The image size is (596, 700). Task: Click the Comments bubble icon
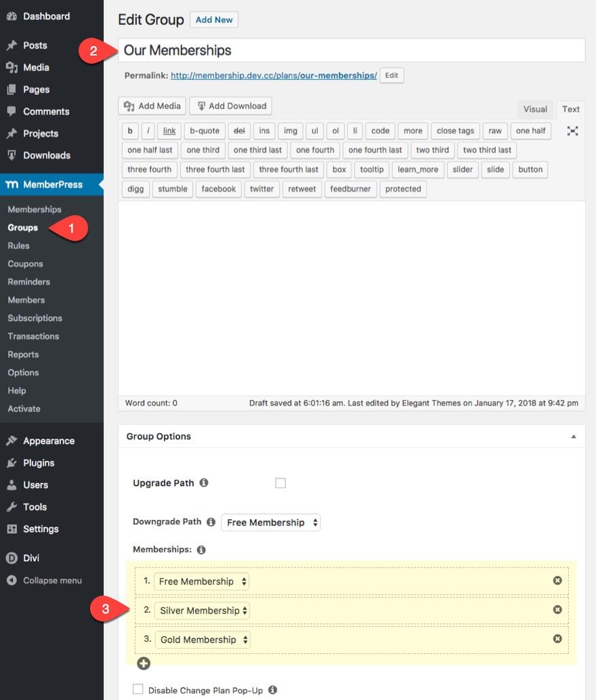(x=12, y=111)
